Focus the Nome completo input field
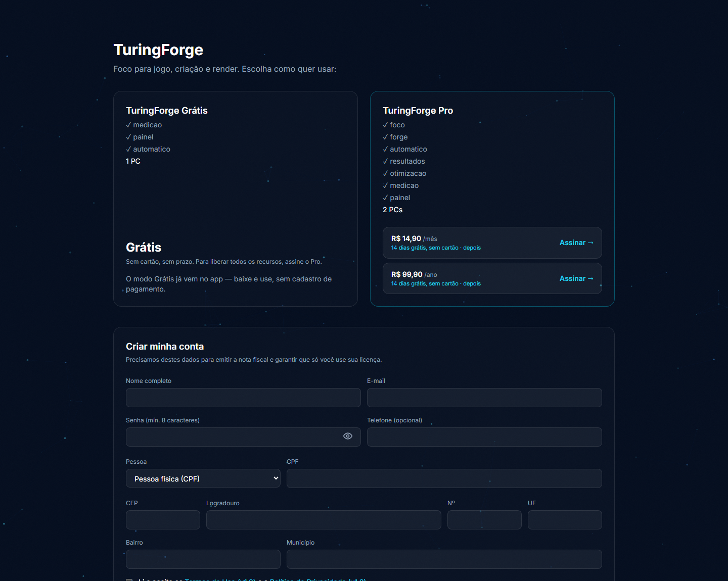Image resolution: width=728 pixels, height=581 pixels. click(243, 398)
